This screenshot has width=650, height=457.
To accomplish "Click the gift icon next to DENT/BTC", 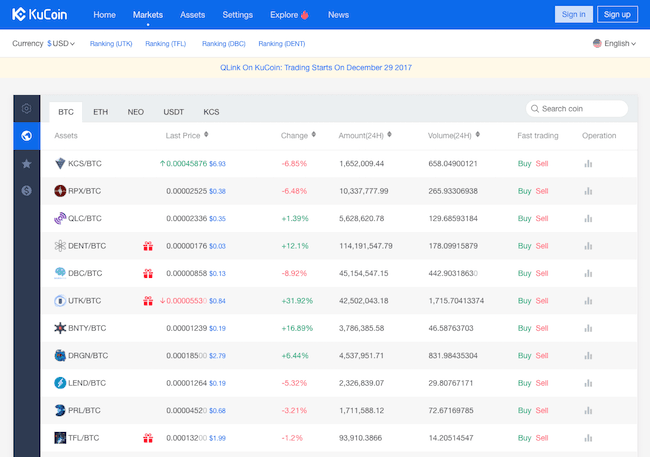I will click(148, 245).
